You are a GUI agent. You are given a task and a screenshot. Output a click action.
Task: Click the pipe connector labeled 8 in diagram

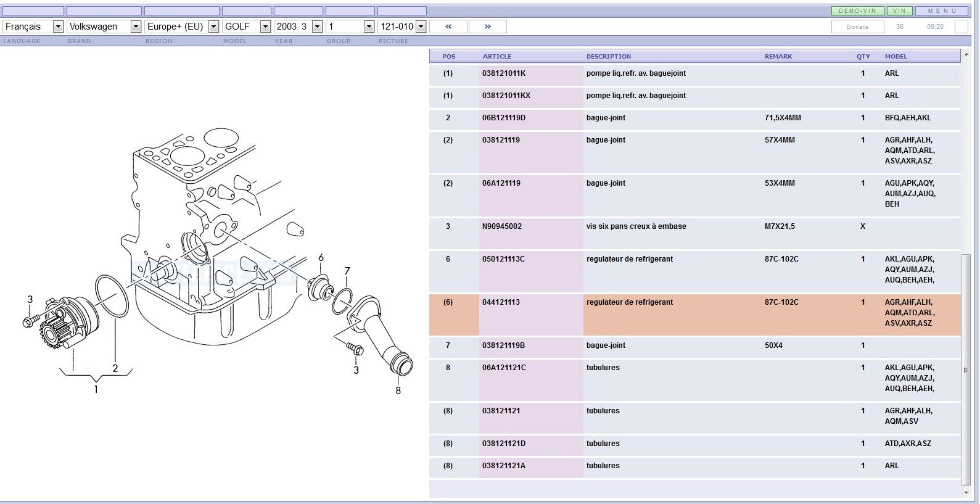pos(379,336)
